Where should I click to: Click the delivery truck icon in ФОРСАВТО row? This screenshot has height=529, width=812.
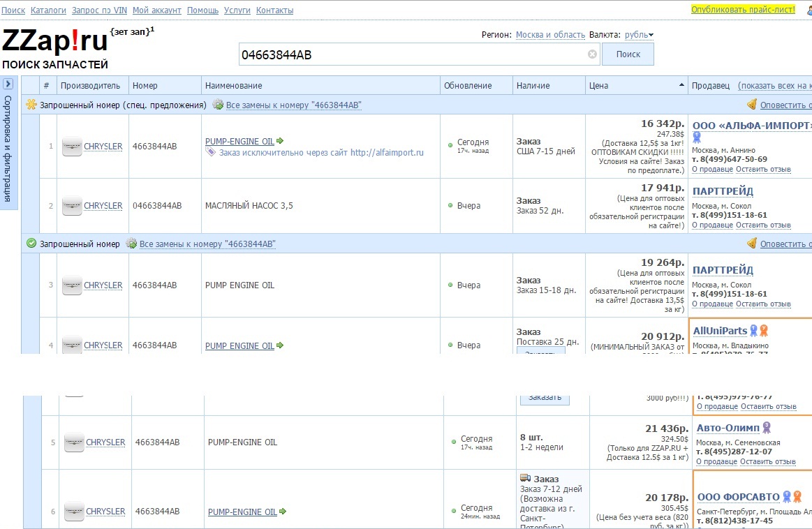point(525,478)
